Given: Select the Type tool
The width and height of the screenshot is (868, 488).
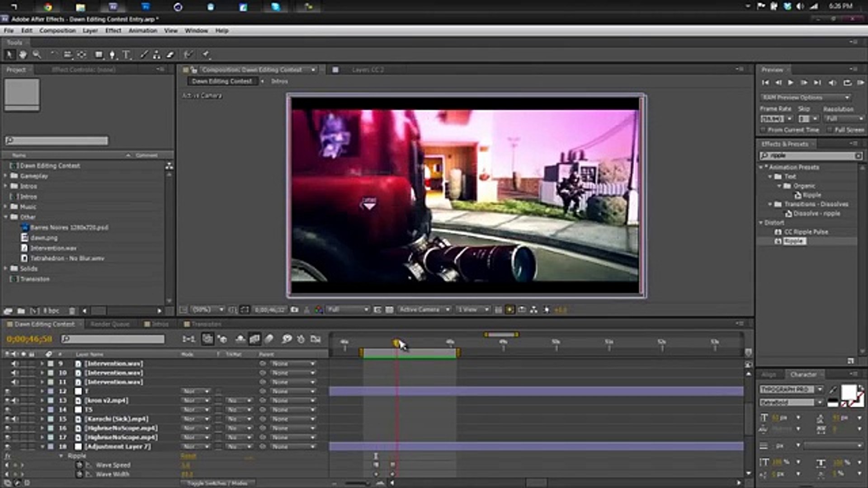Looking at the screenshot, I should pos(127,54).
